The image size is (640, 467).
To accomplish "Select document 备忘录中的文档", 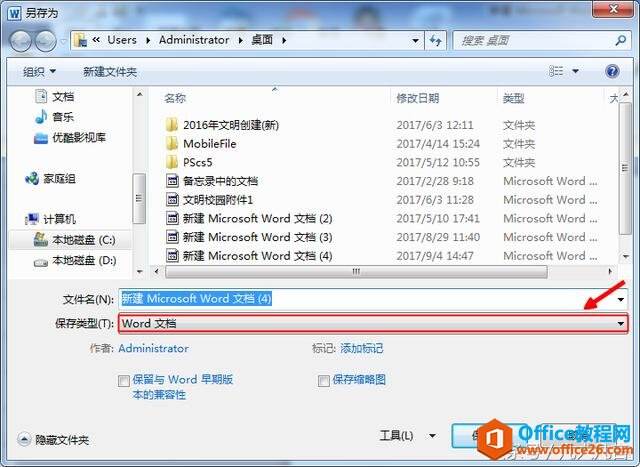I will click(212, 181).
